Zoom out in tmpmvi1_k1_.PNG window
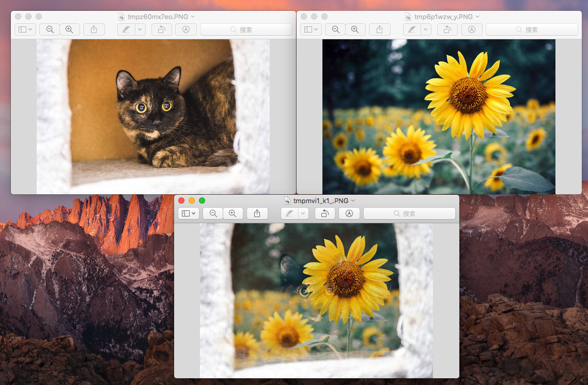588x385 pixels. click(213, 213)
